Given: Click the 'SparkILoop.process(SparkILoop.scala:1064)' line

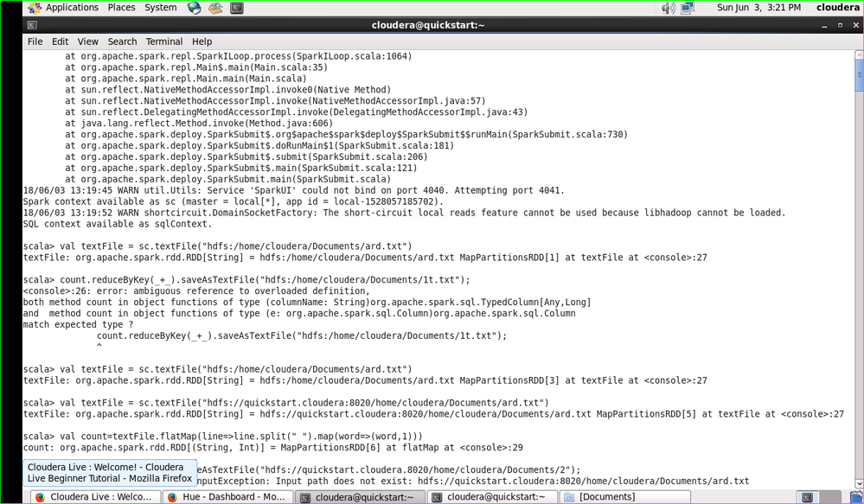Looking at the screenshot, I should coord(239,56).
